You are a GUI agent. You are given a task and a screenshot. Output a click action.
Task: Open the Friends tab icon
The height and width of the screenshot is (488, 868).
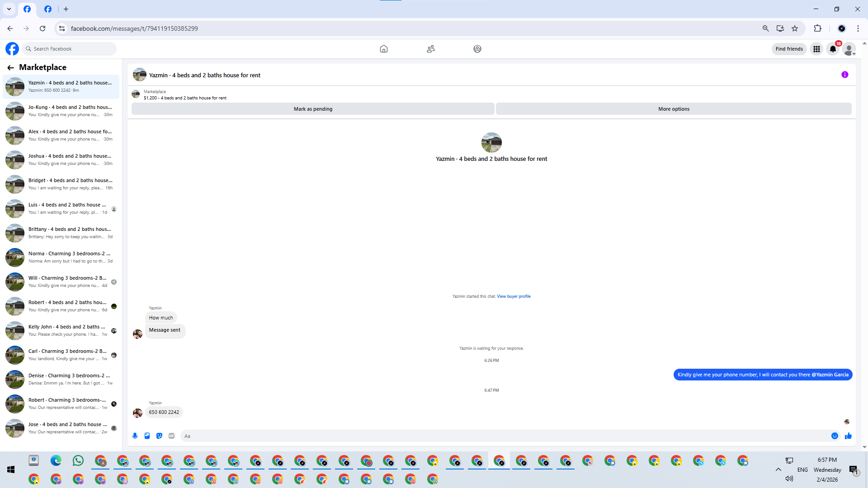coord(430,49)
